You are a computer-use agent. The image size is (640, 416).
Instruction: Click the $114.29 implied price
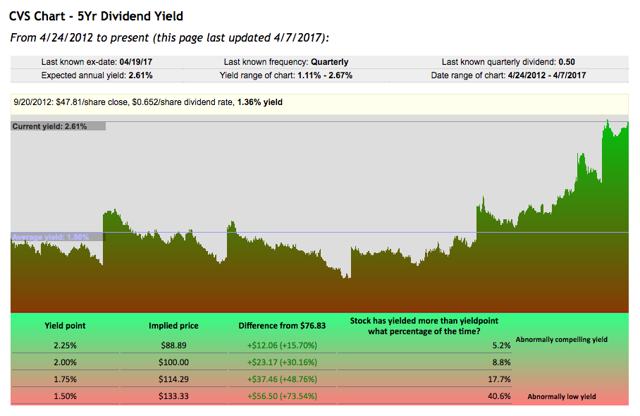(173, 379)
